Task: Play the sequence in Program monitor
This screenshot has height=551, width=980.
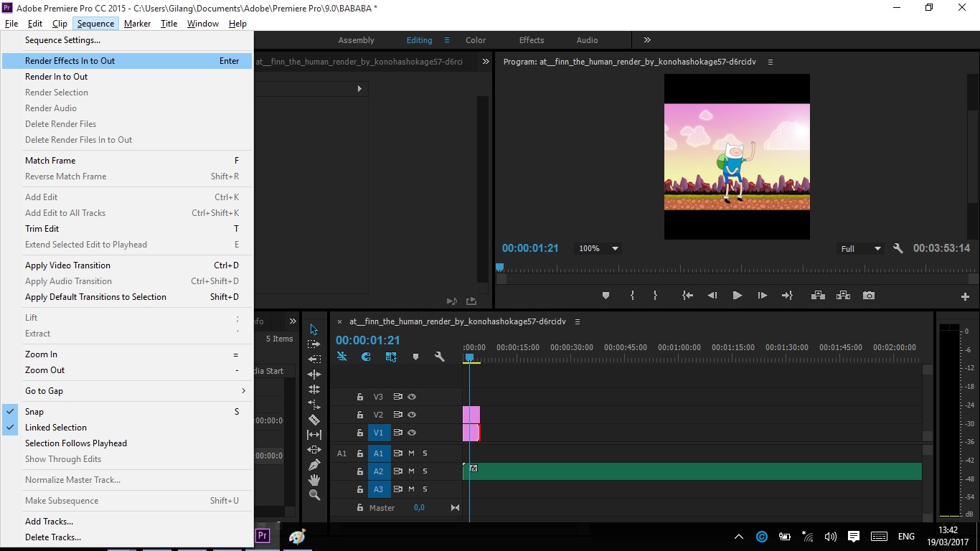Action: [737, 296]
